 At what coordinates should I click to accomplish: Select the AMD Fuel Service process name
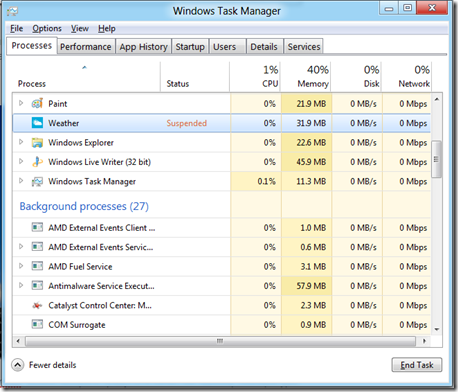80,267
